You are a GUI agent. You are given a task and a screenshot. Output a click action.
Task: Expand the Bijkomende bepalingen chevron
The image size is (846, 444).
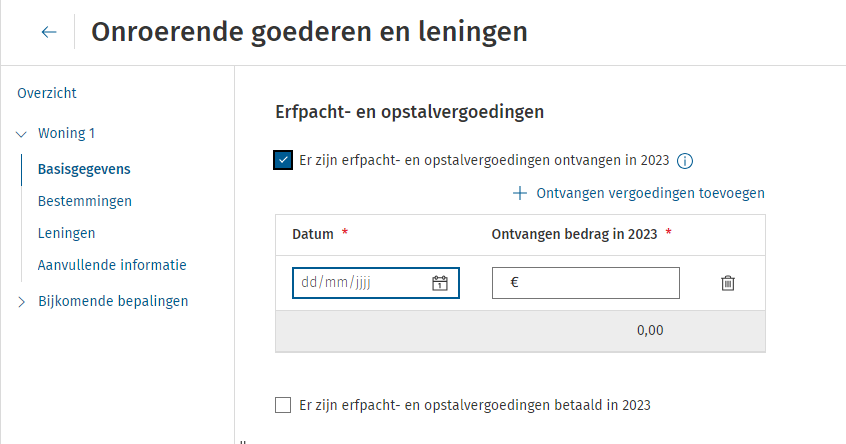click(22, 301)
